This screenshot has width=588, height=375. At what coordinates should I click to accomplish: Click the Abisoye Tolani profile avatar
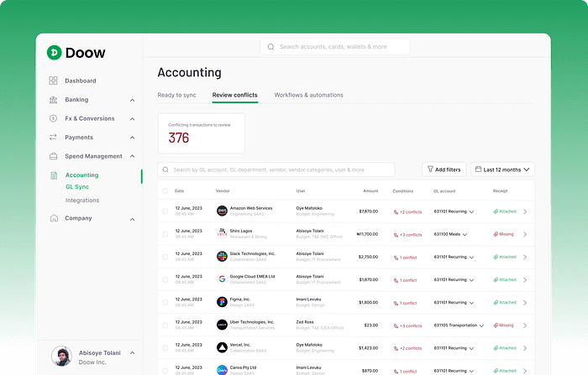[61, 356]
